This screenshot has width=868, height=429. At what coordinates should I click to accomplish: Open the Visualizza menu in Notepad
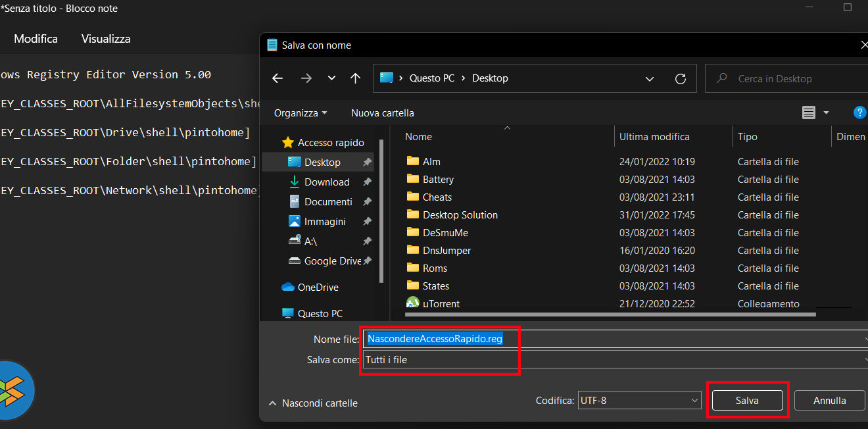pos(106,39)
